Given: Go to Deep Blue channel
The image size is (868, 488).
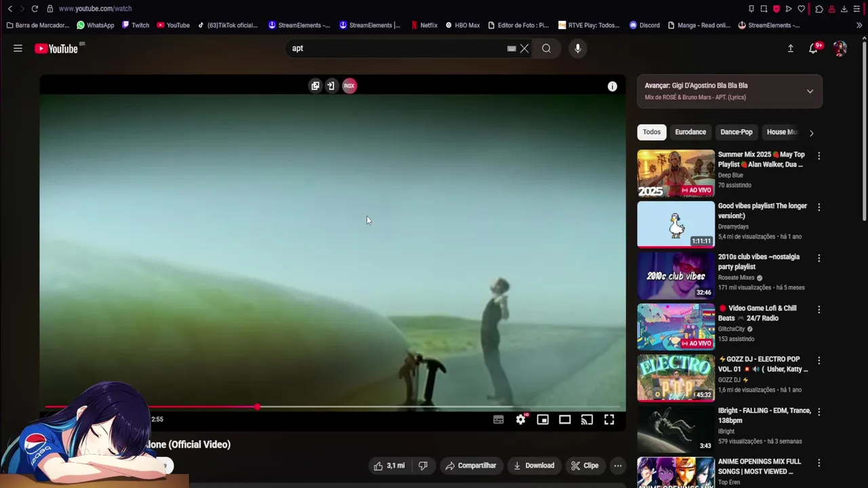Looking at the screenshot, I should tap(730, 176).
